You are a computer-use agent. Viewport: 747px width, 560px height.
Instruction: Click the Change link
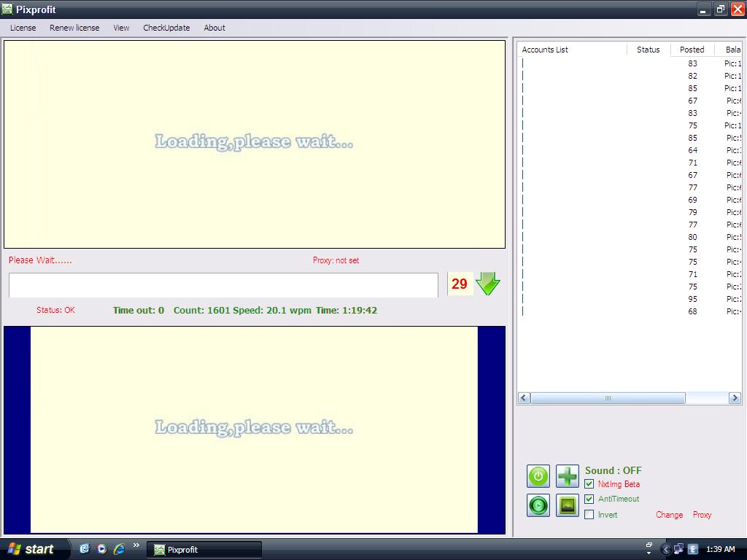(670, 515)
